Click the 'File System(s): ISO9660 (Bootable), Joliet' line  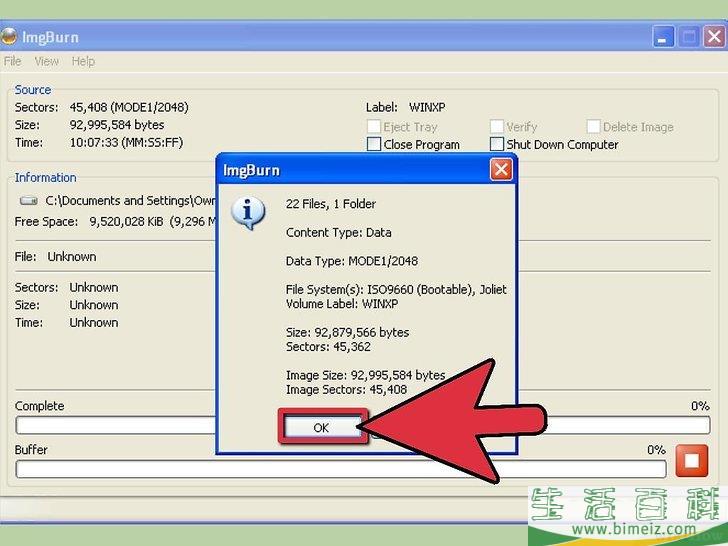point(396,290)
